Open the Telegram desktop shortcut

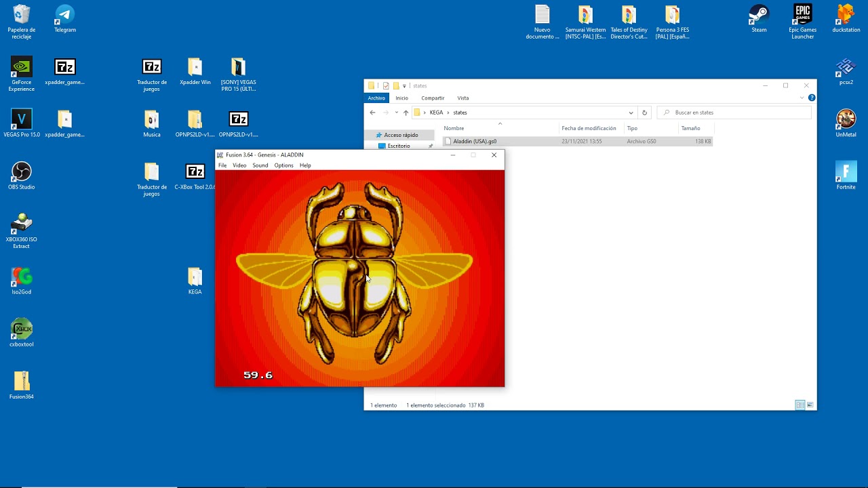pyautogui.click(x=65, y=18)
